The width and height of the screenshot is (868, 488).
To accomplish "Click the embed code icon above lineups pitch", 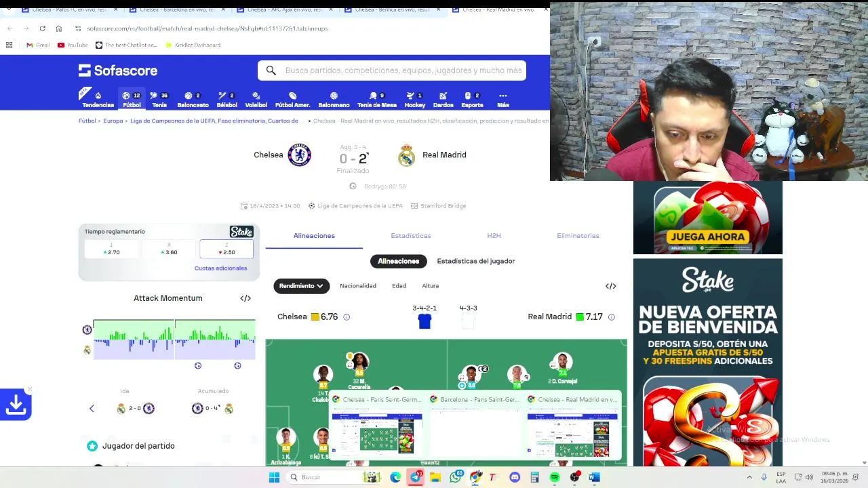I will (x=610, y=286).
